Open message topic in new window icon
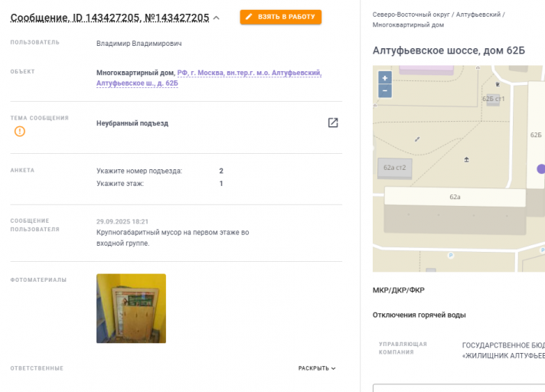Image resolution: width=545 pixels, height=392 pixels. [x=333, y=122]
